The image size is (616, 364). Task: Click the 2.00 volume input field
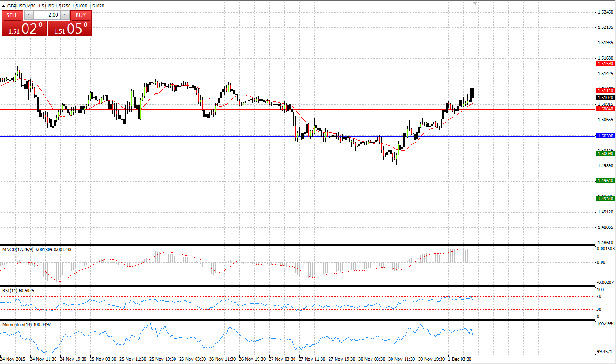tap(47, 15)
